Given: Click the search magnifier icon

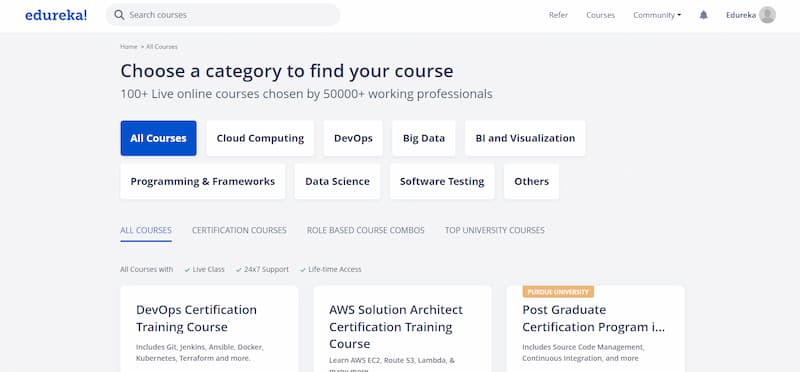Looking at the screenshot, I should (119, 15).
